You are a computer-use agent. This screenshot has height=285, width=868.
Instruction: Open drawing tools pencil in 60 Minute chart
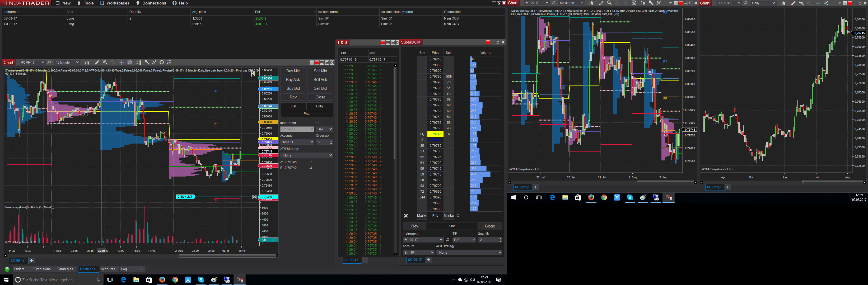click(x=601, y=3)
